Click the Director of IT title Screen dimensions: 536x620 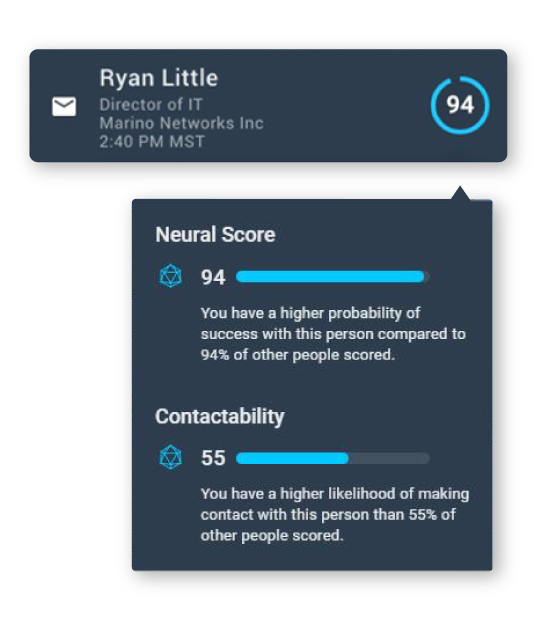tap(151, 105)
